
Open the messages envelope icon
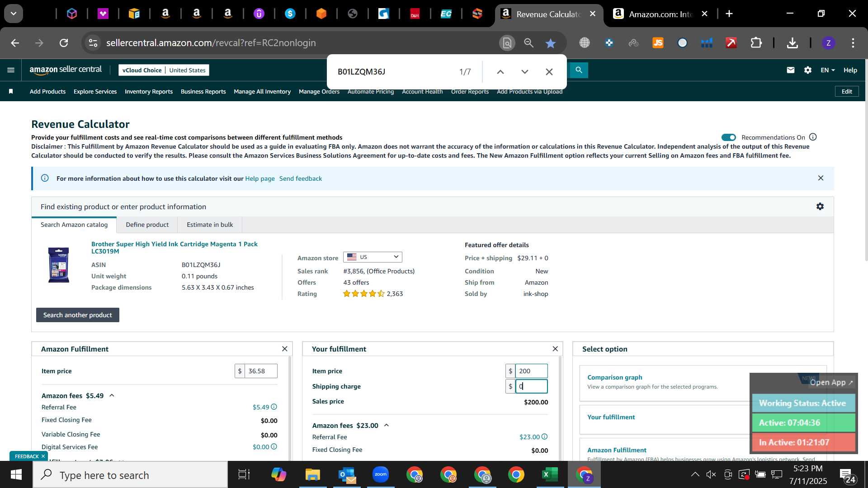click(x=790, y=70)
